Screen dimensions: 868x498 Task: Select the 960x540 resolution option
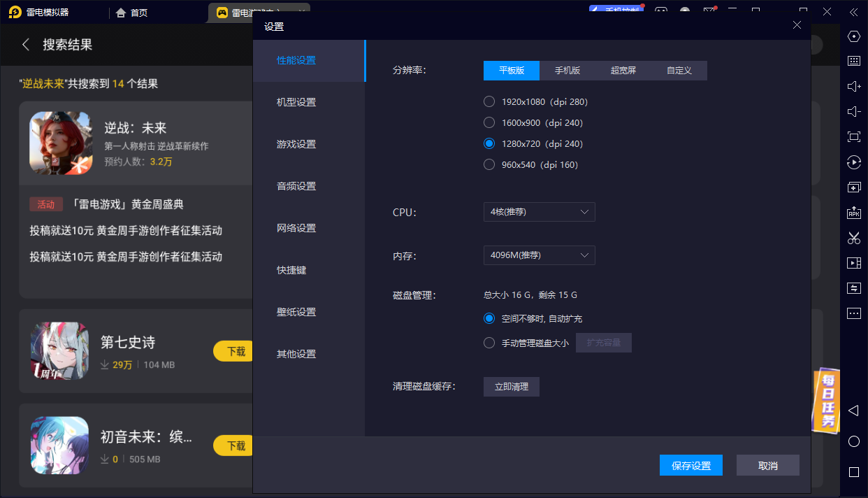coord(489,164)
